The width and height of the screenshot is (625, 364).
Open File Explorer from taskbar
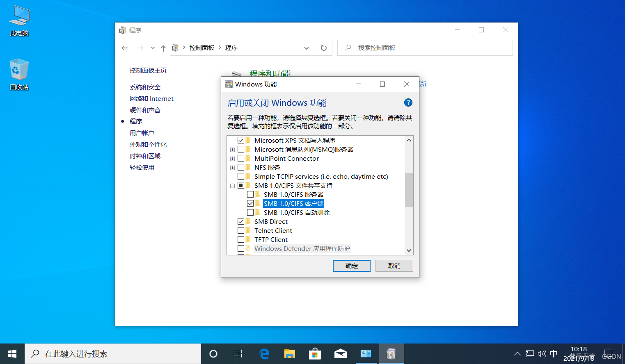290,354
